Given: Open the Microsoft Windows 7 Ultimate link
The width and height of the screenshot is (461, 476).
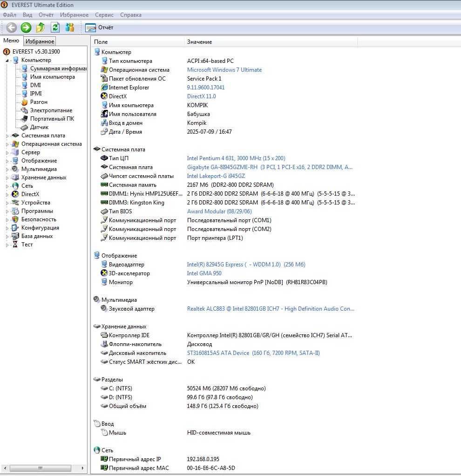Looking at the screenshot, I should click(x=224, y=70).
